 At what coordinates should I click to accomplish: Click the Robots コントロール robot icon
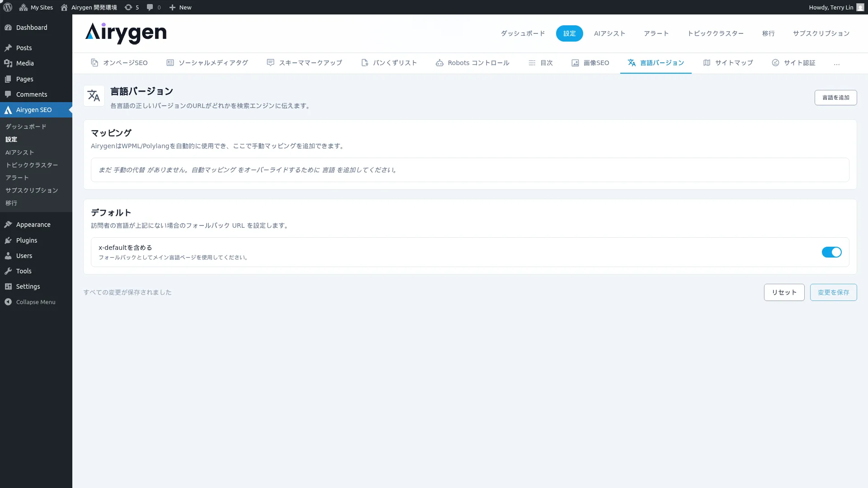(439, 63)
